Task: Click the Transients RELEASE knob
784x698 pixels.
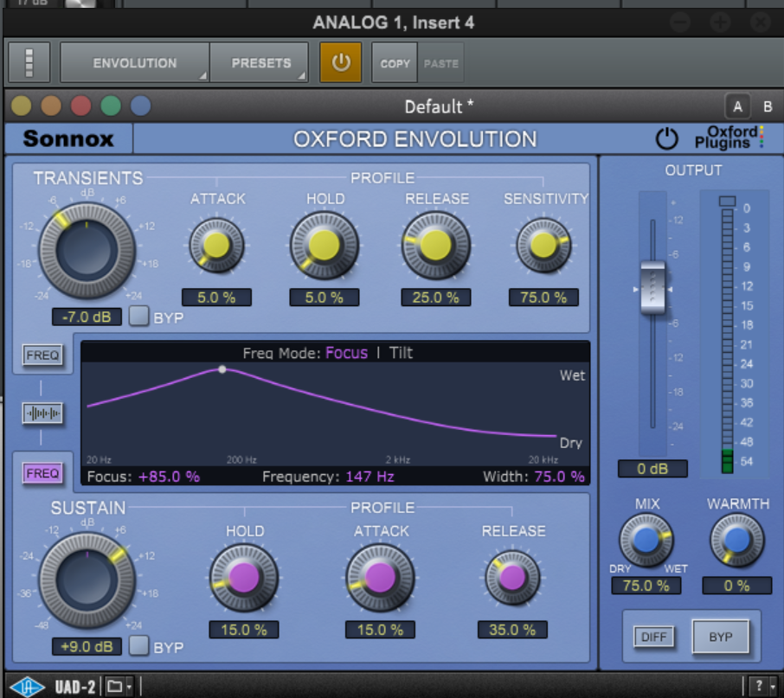Action: pyautogui.click(x=436, y=246)
